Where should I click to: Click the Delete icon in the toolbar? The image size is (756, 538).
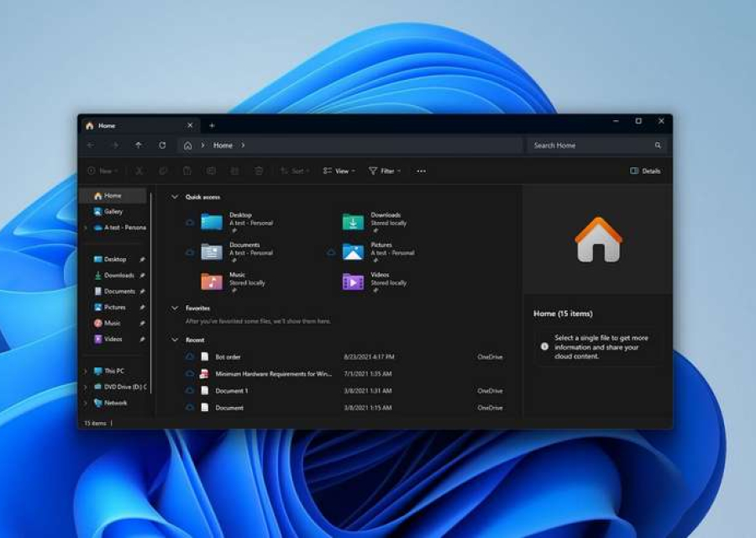(x=258, y=171)
